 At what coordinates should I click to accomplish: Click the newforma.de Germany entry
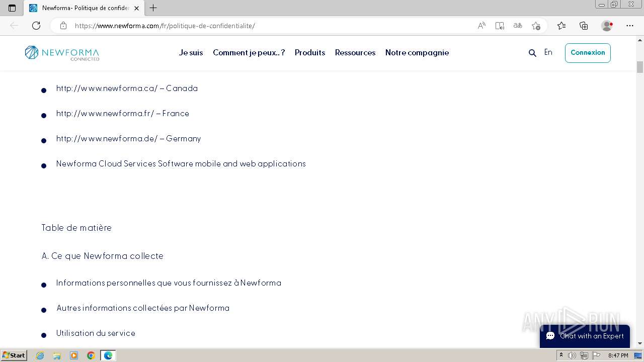point(128,138)
